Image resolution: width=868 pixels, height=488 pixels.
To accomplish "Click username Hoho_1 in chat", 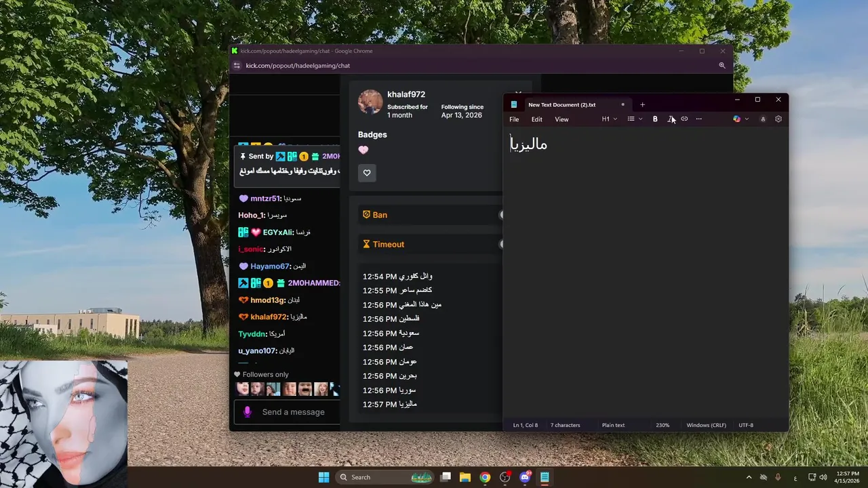I will (251, 215).
